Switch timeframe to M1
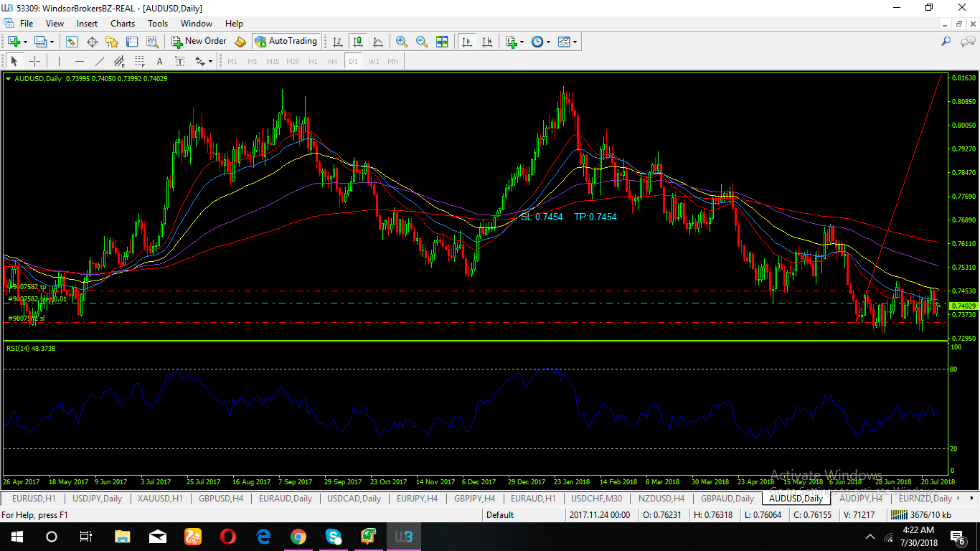Screen dimensions: 980x551 coord(232,61)
